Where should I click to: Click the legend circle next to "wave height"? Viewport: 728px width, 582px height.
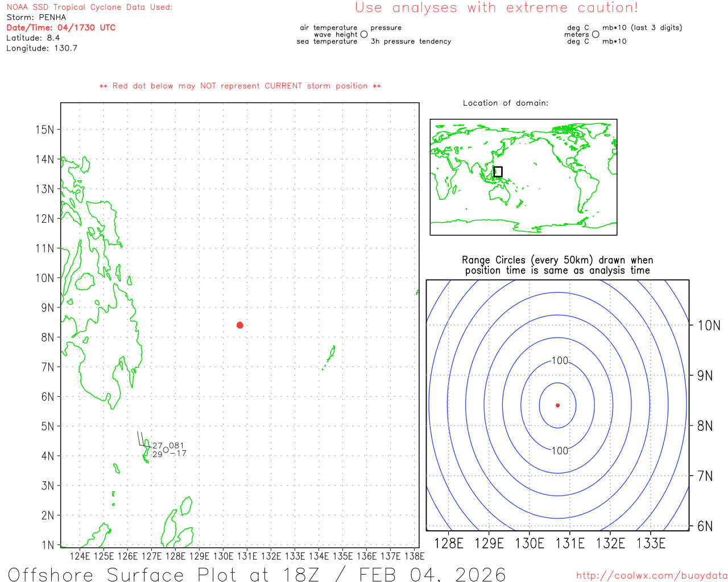tap(364, 35)
